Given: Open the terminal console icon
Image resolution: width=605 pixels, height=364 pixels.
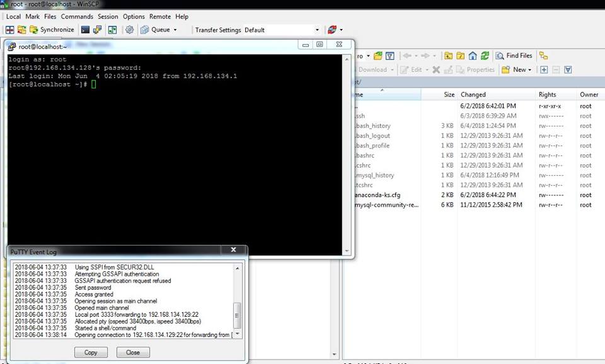Looking at the screenshot, I should click(x=85, y=30).
